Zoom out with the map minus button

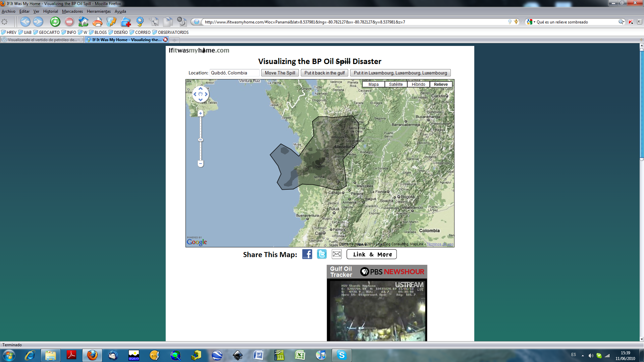(201, 164)
